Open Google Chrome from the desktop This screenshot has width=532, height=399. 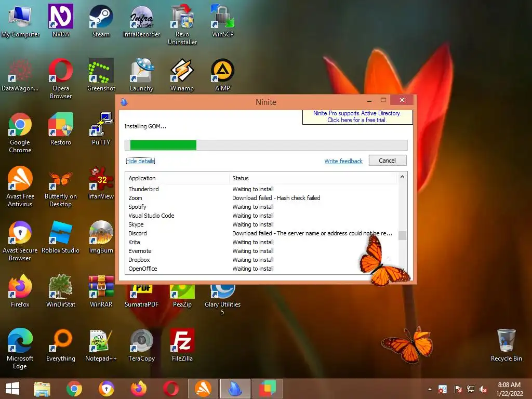pyautogui.click(x=20, y=132)
